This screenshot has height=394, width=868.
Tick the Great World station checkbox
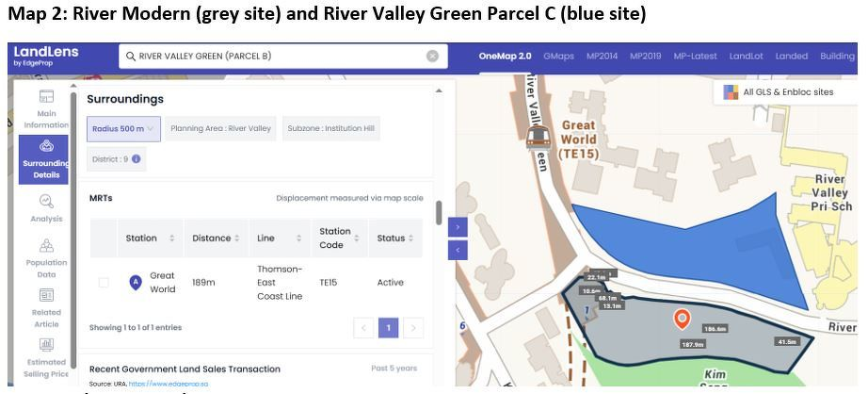104,282
